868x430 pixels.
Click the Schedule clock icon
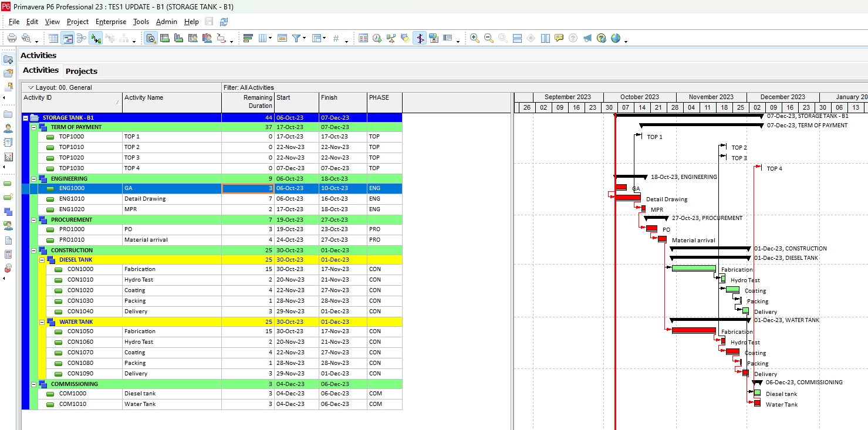point(377,38)
